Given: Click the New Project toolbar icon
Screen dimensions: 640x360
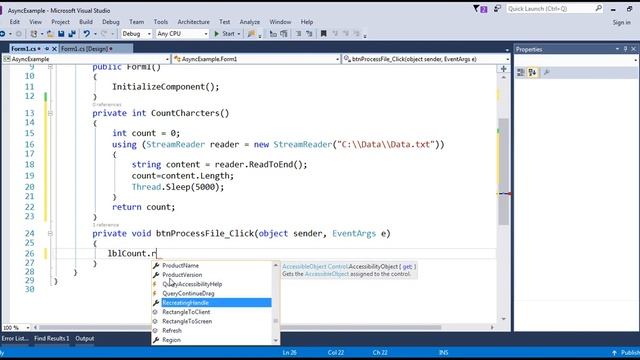Looking at the screenshot, I should [x=34, y=34].
